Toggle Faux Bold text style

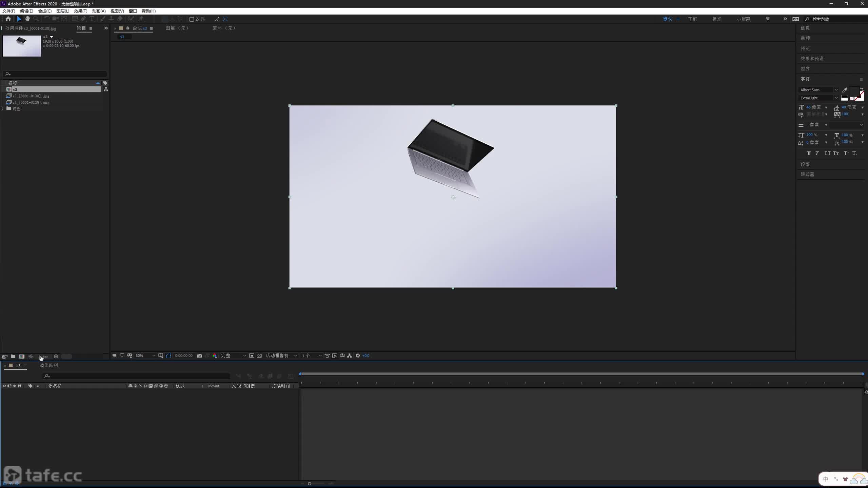(x=809, y=153)
